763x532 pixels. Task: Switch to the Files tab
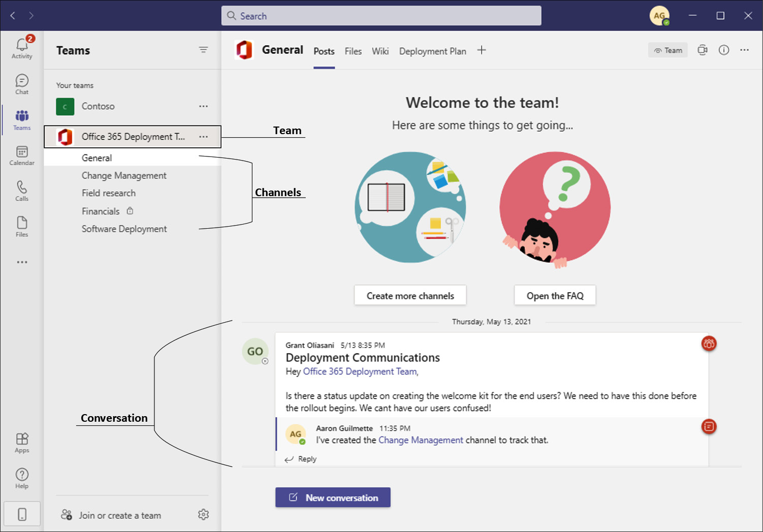[353, 51]
